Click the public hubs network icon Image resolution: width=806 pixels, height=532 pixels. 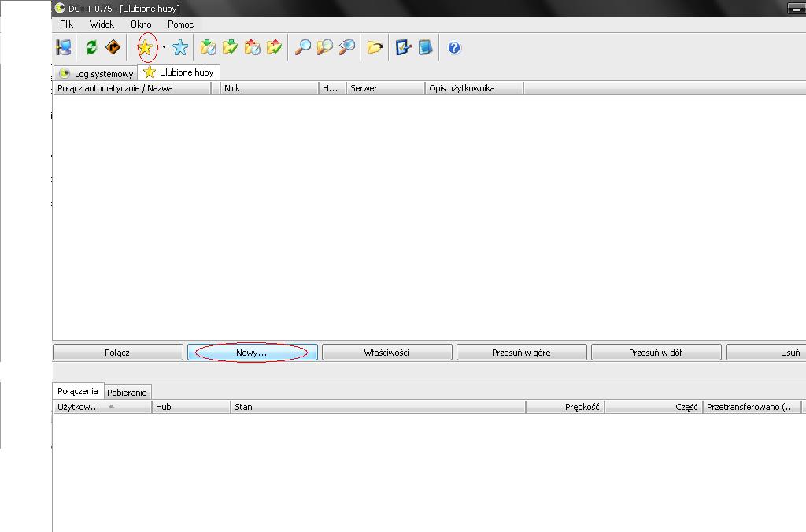point(64,48)
